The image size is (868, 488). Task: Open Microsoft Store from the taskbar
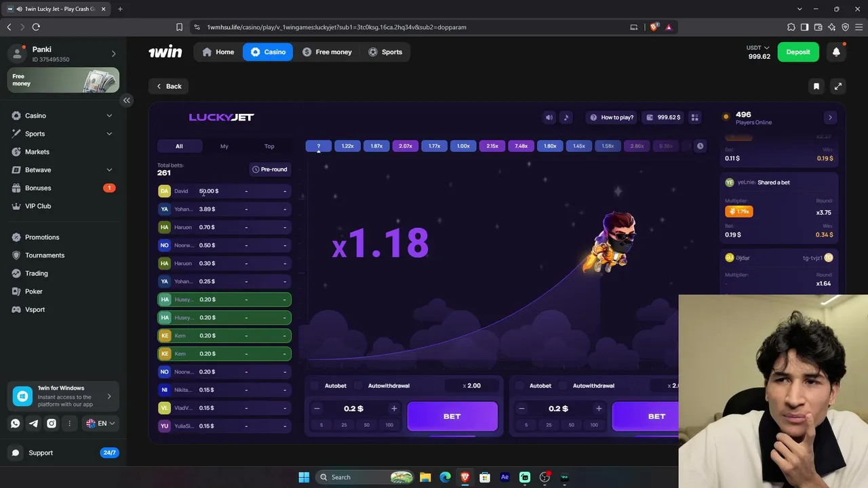coord(485,477)
